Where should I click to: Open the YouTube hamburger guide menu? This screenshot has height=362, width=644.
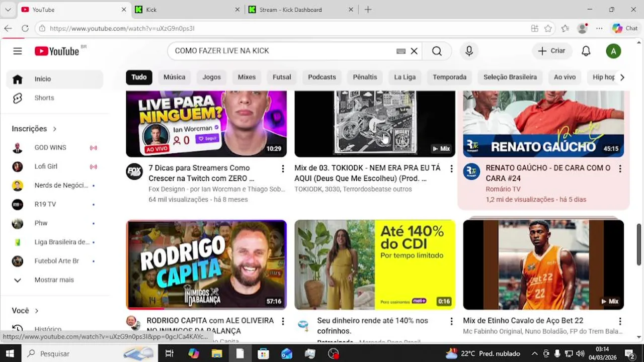point(18,51)
